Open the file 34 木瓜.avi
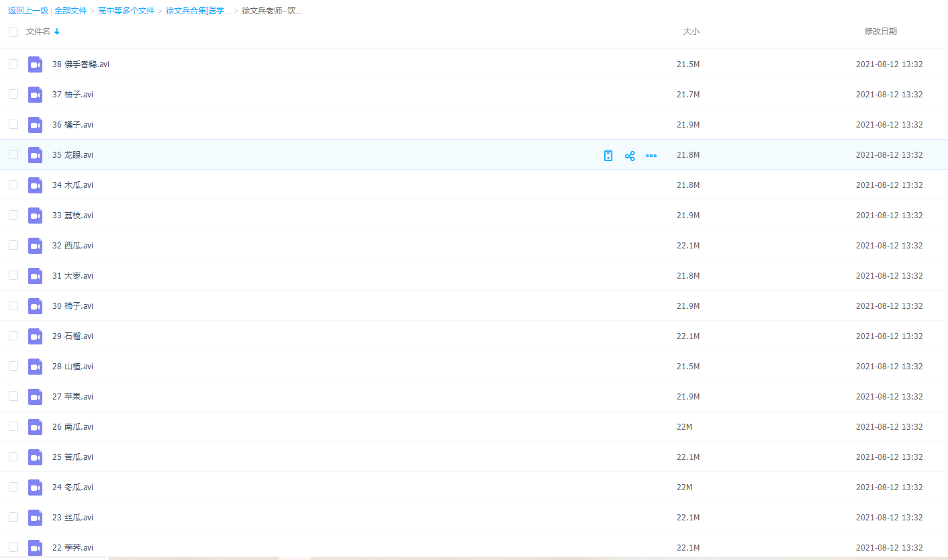Viewport: 948px width, 560px height. 79,185
